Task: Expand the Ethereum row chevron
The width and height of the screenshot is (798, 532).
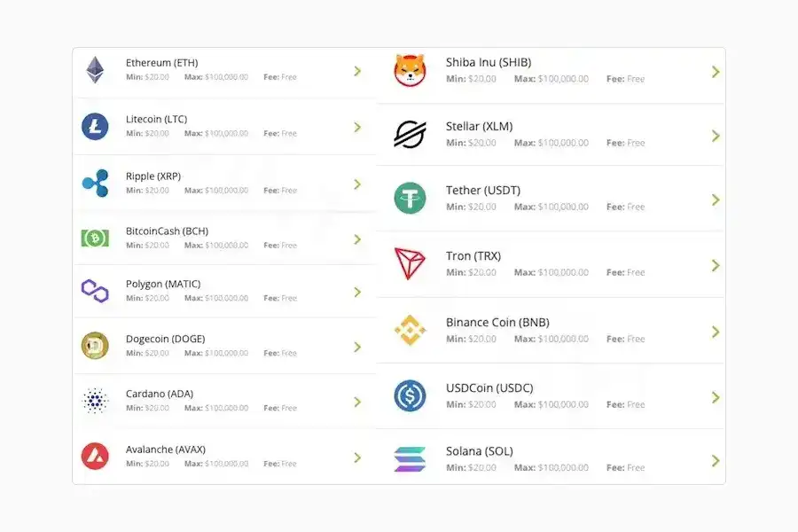Action: (x=357, y=71)
